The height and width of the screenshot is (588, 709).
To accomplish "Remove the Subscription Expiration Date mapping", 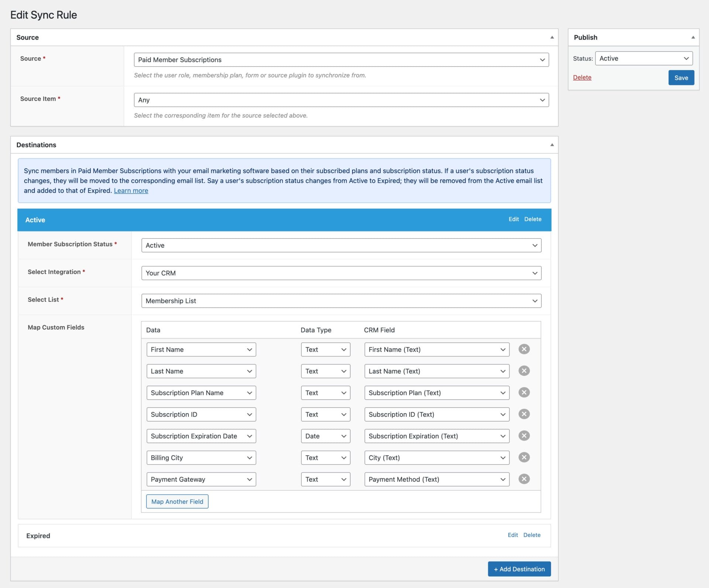I will click(x=524, y=436).
